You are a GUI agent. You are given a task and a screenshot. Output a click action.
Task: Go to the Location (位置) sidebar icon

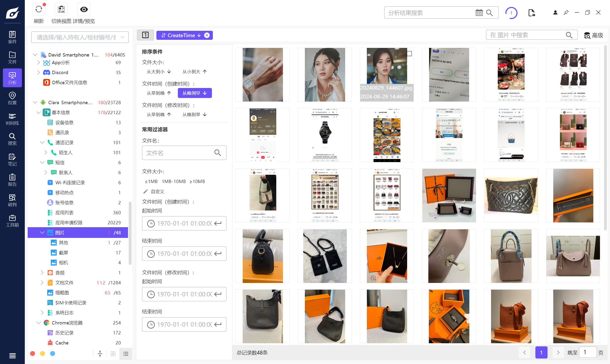pos(12,98)
